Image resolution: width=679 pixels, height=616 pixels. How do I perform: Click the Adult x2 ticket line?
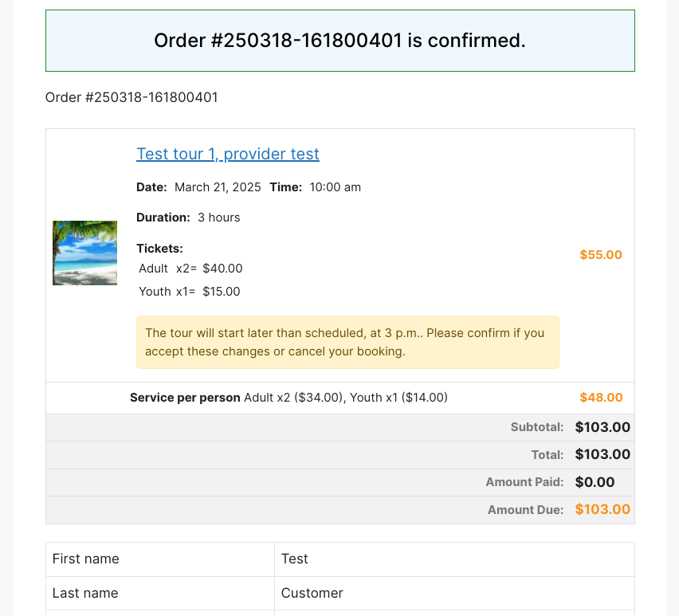tap(190, 269)
